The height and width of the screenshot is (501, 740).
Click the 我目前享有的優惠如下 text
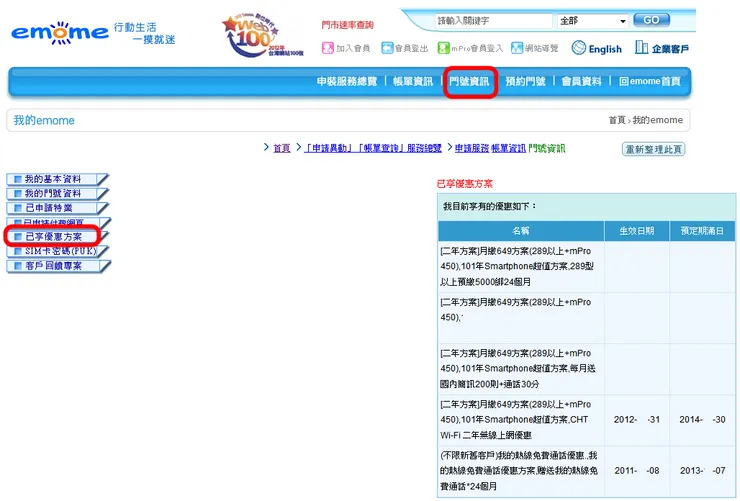click(490, 207)
